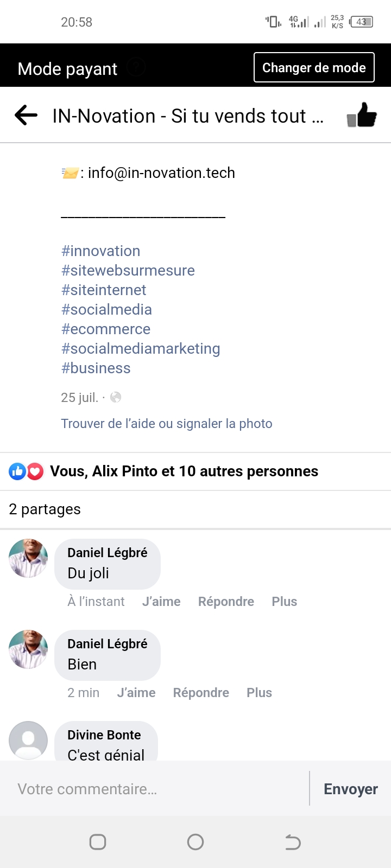The height and width of the screenshot is (868, 391).
Task: Focus the "Votre commentaire…" input field
Action: click(x=157, y=789)
